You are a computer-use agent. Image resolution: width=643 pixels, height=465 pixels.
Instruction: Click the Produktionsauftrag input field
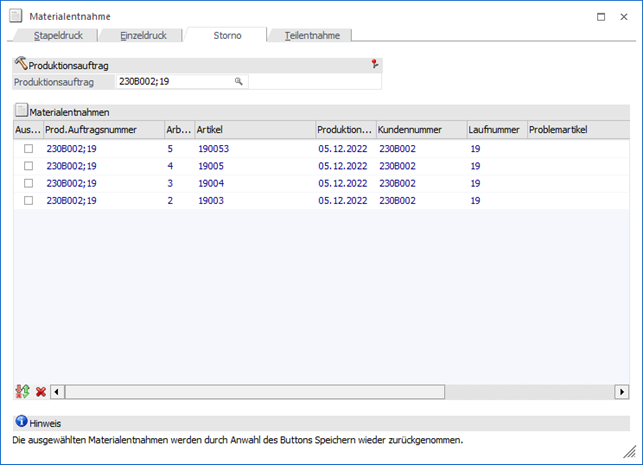tap(175, 81)
